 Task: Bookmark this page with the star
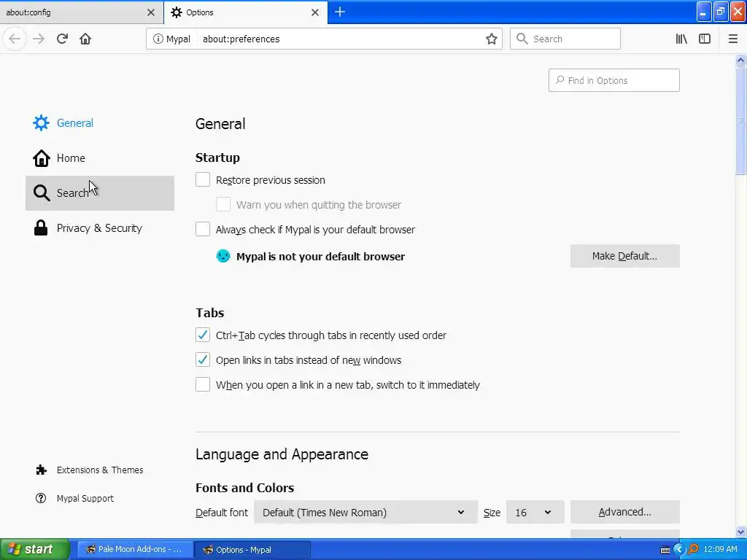pos(492,39)
